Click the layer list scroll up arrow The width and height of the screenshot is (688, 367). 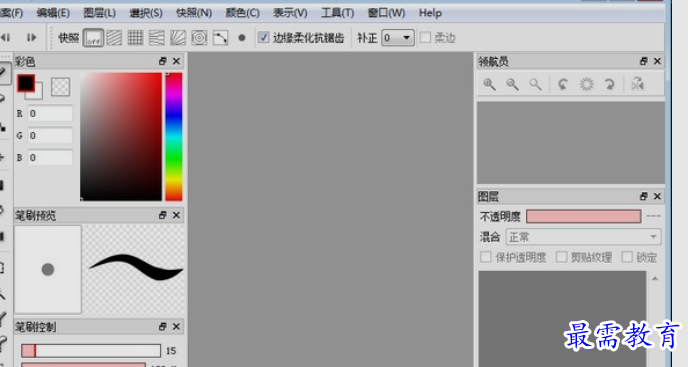point(655,279)
